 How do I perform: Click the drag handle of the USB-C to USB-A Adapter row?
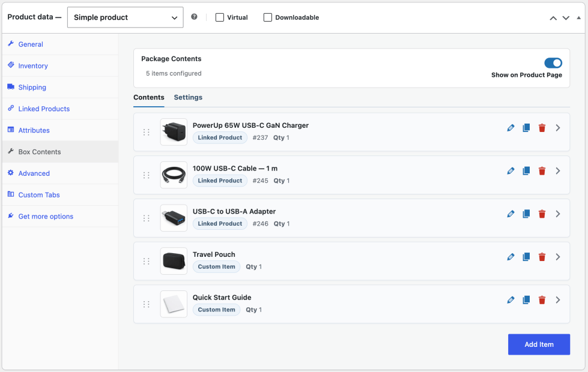pyautogui.click(x=147, y=218)
